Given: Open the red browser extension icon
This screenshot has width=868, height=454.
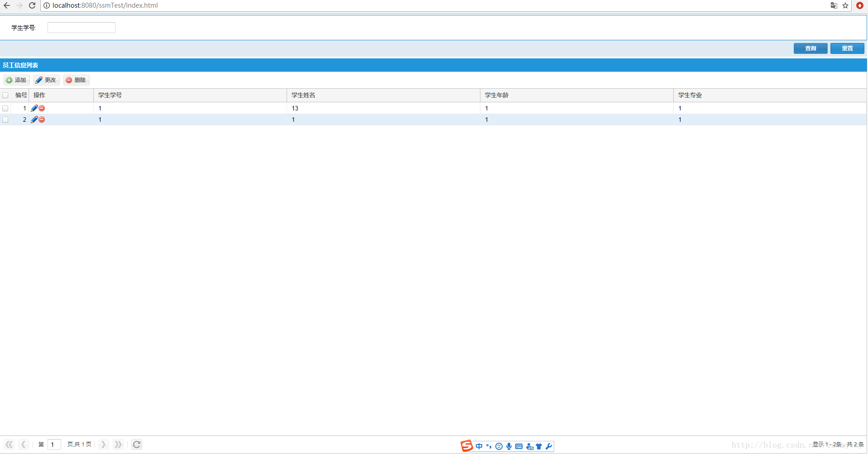Looking at the screenshot, I should pyautogui.click(x=859, y=5).
